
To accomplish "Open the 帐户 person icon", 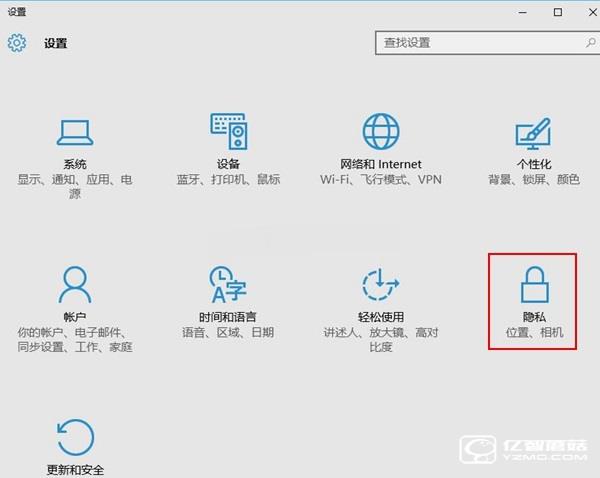I will [x=75, y=284].
